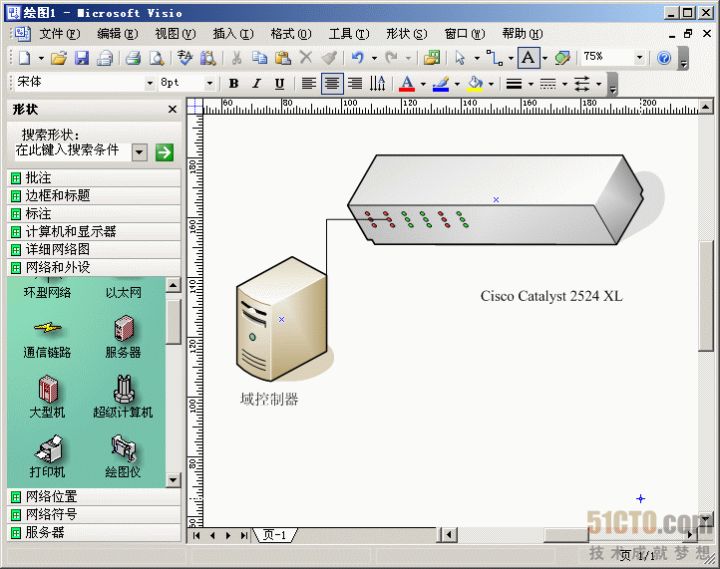Image resolution: width=720 pixels, height=569 pixels.
Task: Click in the search shapes input field
Action: (x=73, y=151)
